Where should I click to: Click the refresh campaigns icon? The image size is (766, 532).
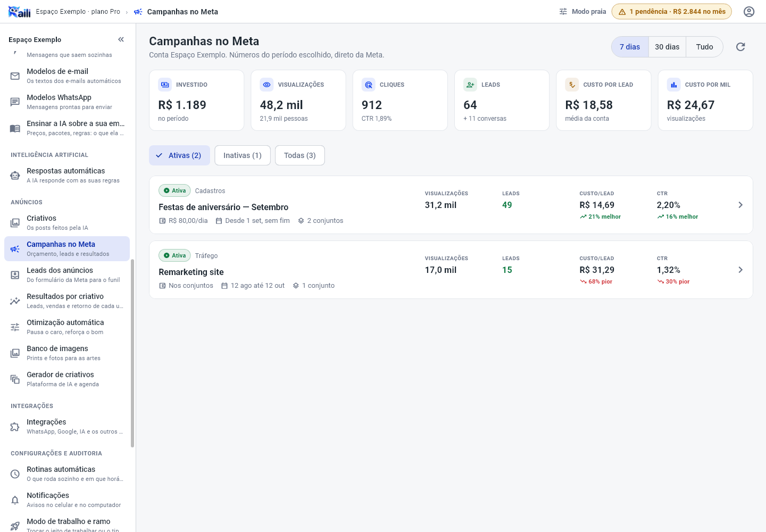point(740,47)
